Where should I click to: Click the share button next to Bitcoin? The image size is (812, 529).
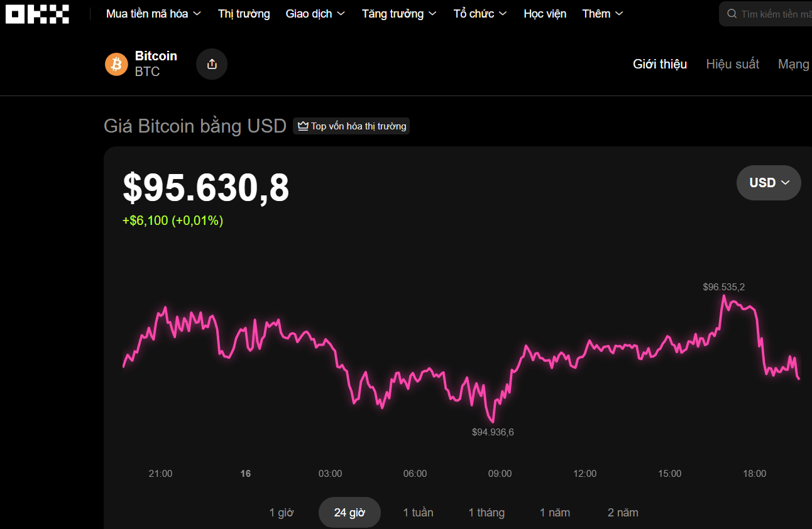click(x=212, y=64)
